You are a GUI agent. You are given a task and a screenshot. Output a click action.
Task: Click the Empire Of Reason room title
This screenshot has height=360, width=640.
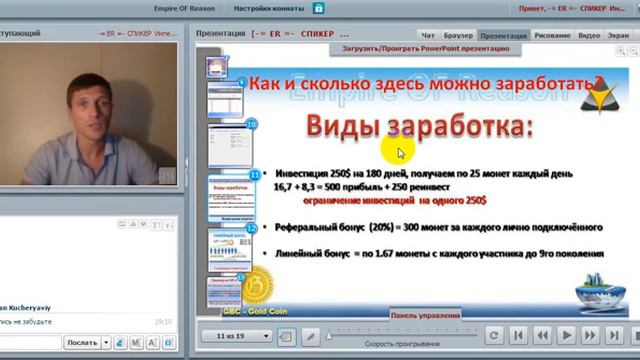[x=184, y=8]
